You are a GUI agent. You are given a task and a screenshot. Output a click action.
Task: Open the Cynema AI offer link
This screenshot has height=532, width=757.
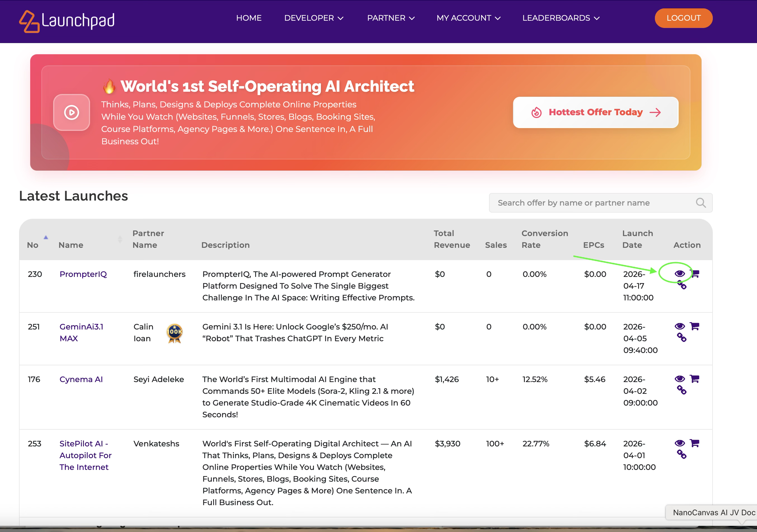(81, 379)
